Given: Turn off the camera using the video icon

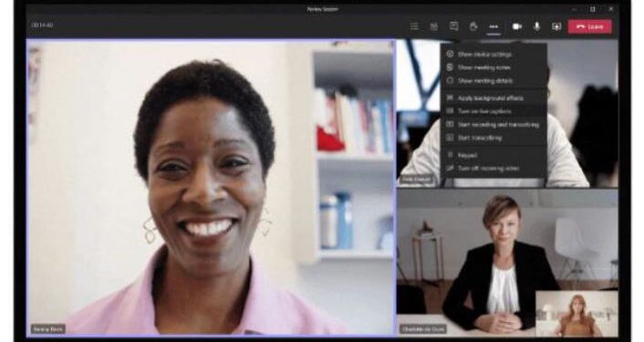Looking at the screenshot, I should [x=517, y=26].
